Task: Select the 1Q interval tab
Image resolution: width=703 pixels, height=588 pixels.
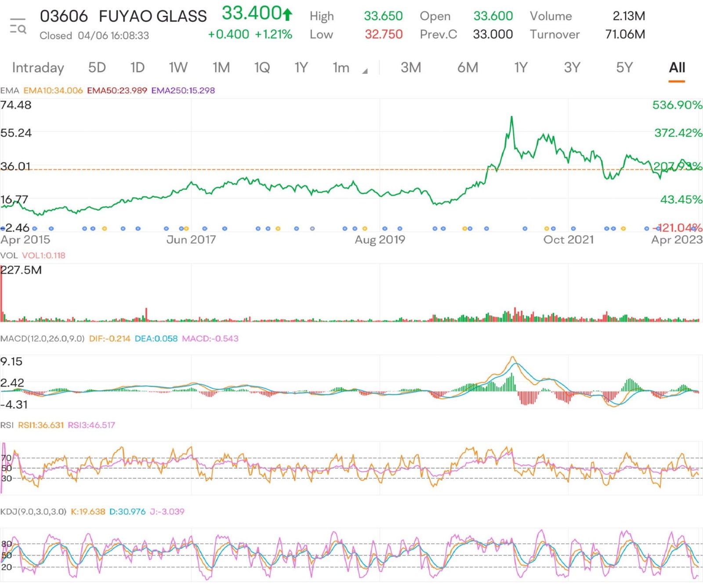Action: (262, 68)
